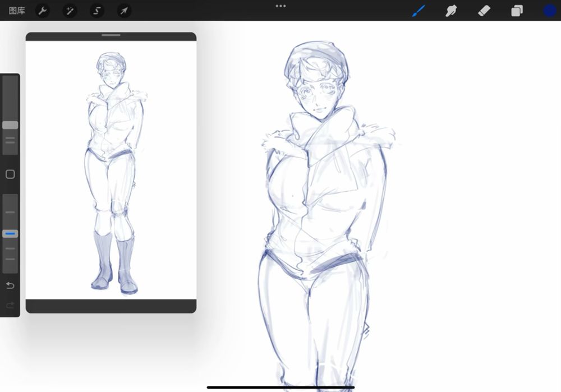This screenshot has height=392, width=561.
Task: Select the Eraser tool
Action: [x=484, y=11]
